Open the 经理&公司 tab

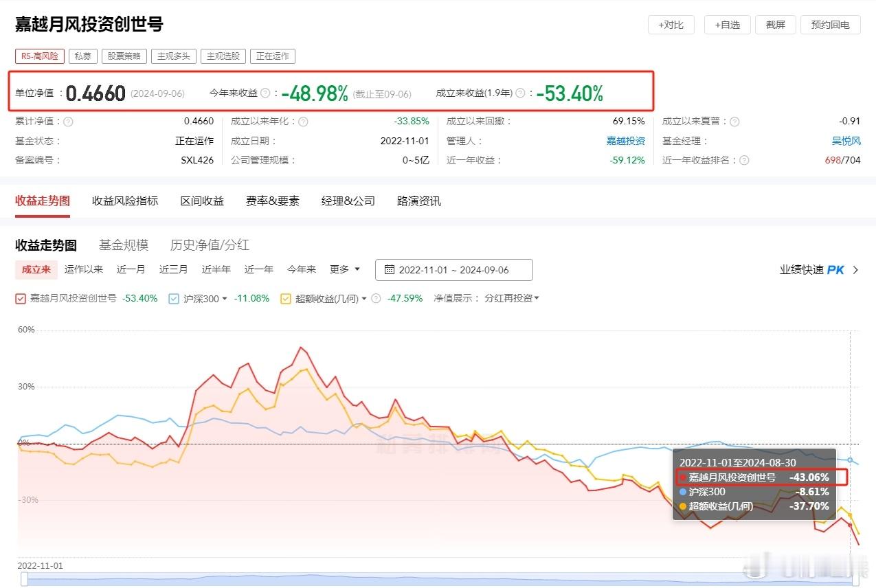(348, 201)
